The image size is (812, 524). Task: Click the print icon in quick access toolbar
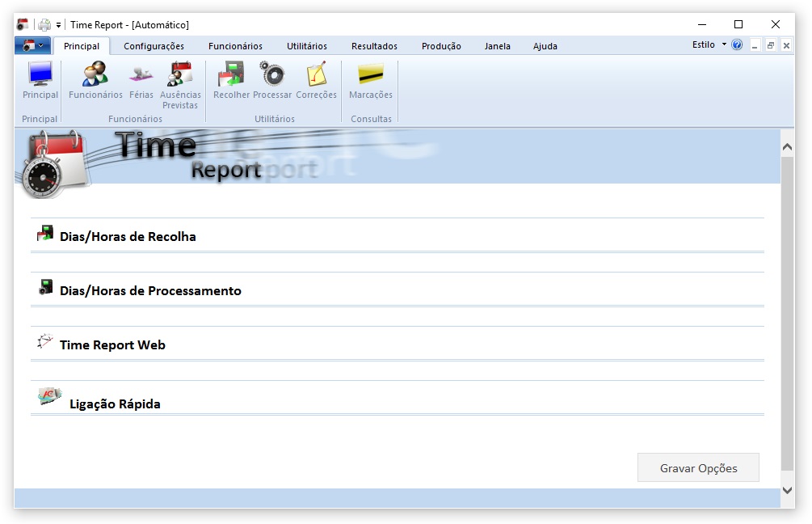pos(44,24)
